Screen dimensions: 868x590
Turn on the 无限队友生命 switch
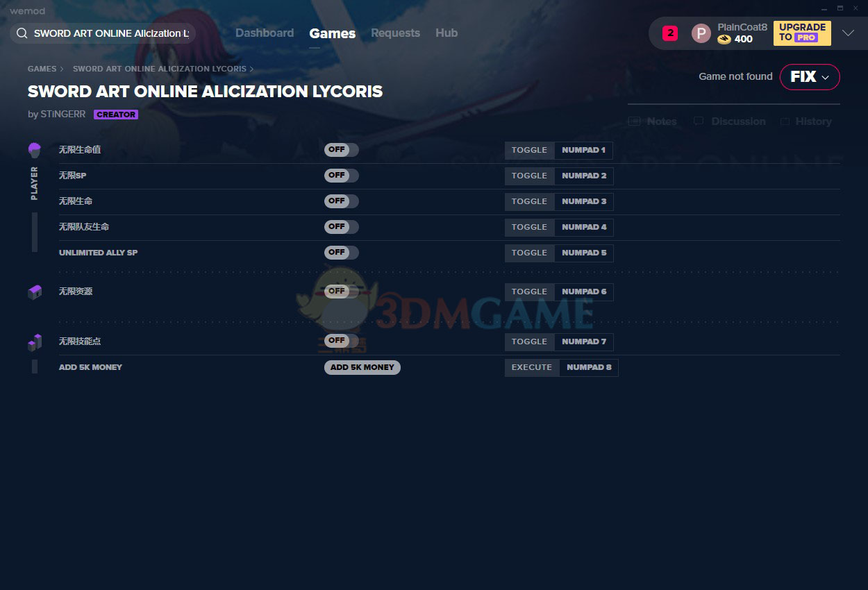(341, 227)
